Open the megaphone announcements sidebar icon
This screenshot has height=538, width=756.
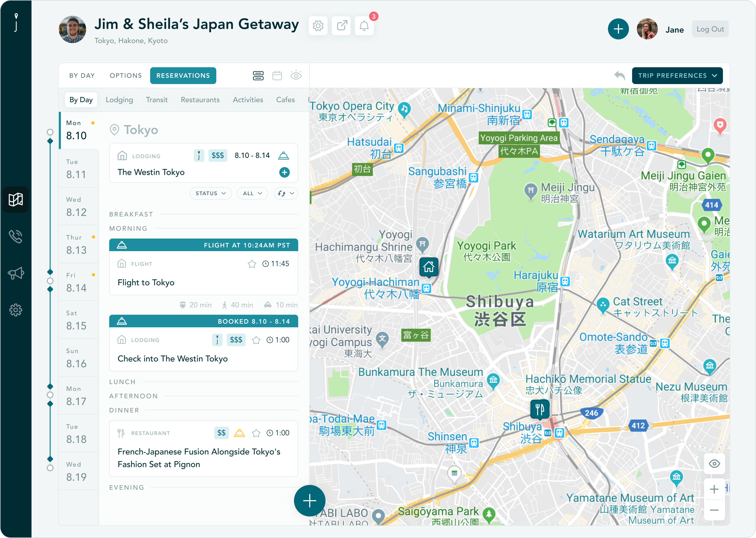coord(15,273)
